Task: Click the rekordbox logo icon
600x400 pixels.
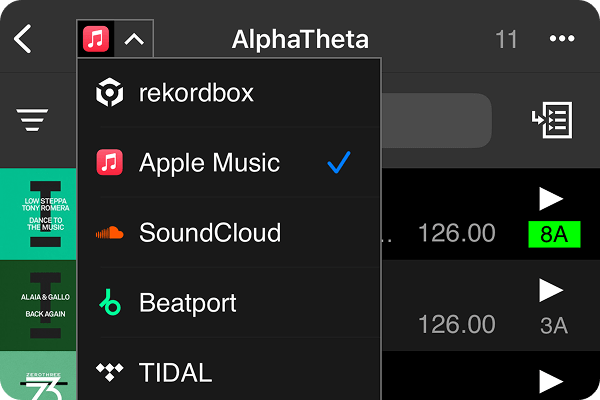Action: (109, 94)
